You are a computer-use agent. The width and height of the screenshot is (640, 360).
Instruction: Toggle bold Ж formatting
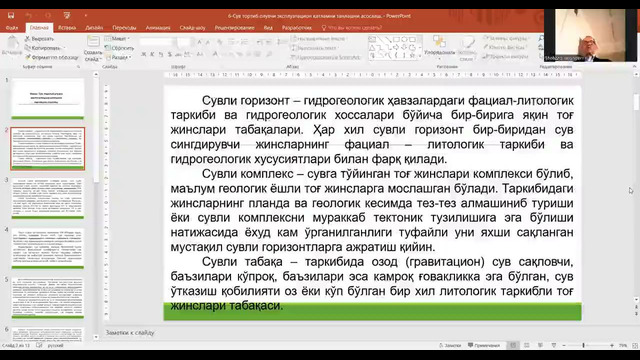click(143, 54)
